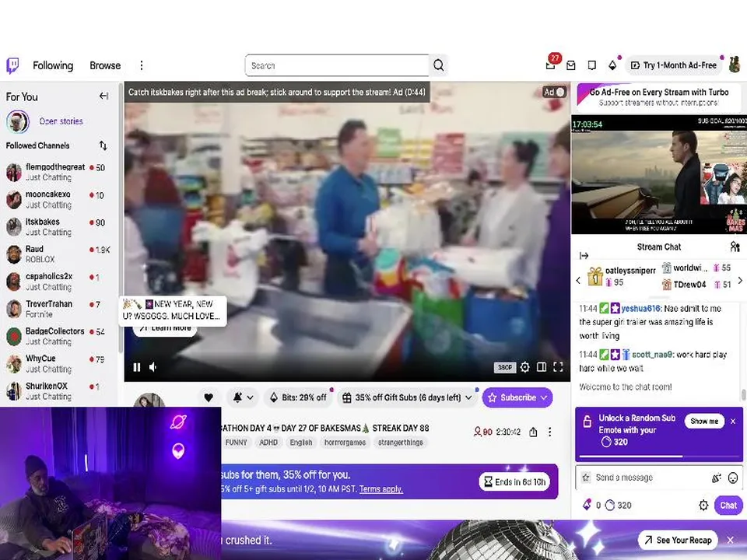Open BadgeCollectors channel
This screenshot has width=747, height=560.
58,336
